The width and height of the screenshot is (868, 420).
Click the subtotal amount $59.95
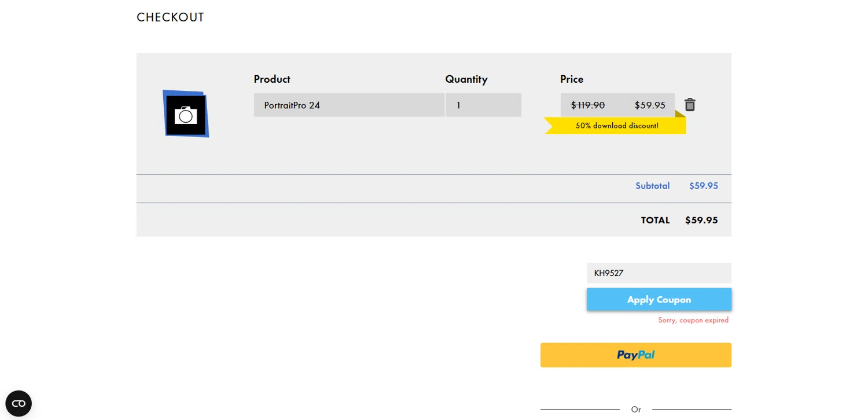point(704,186)
